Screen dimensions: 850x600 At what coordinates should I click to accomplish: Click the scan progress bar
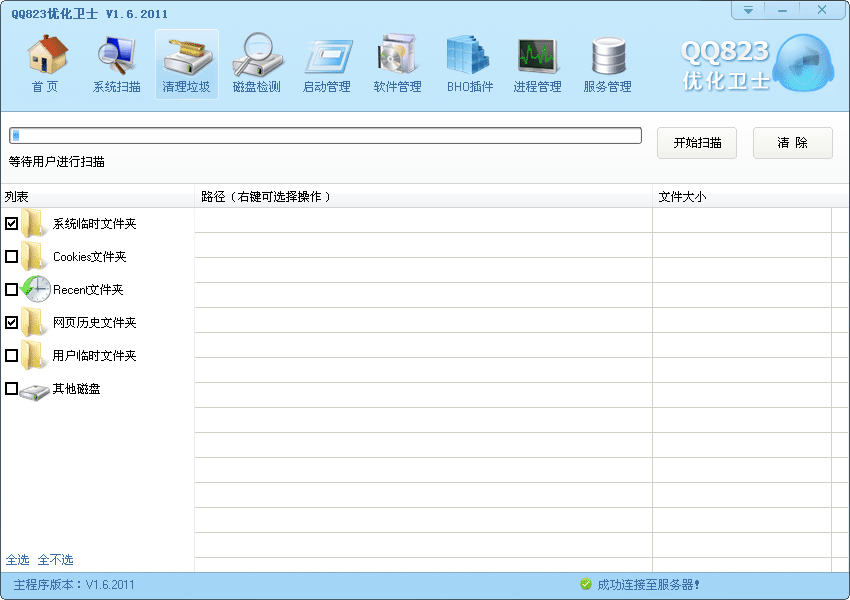(325, 136)
